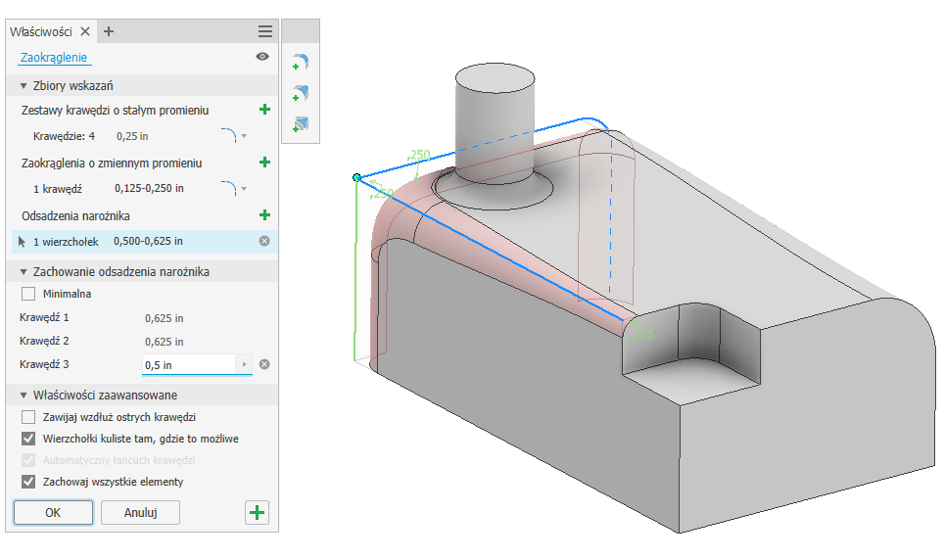Click the cyan vertex point on model
Viewport: 944px width, 560px height.
[x=357, y=177]
